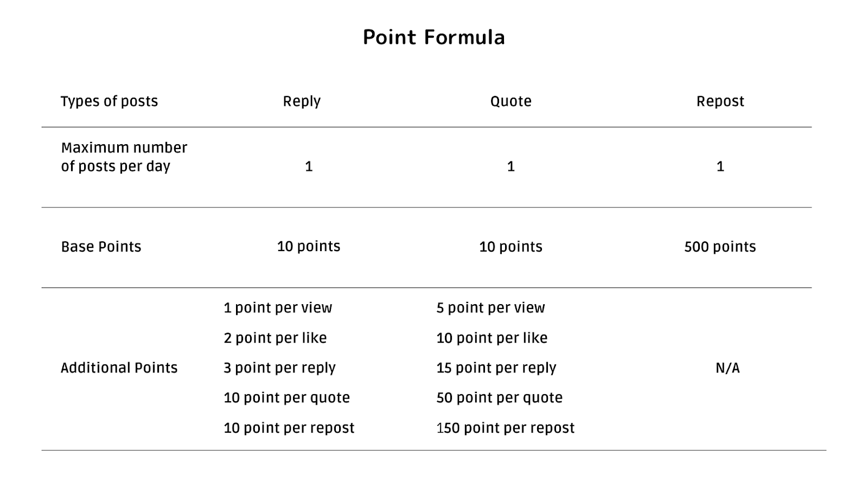Click the Quote column header

(510, 101)
